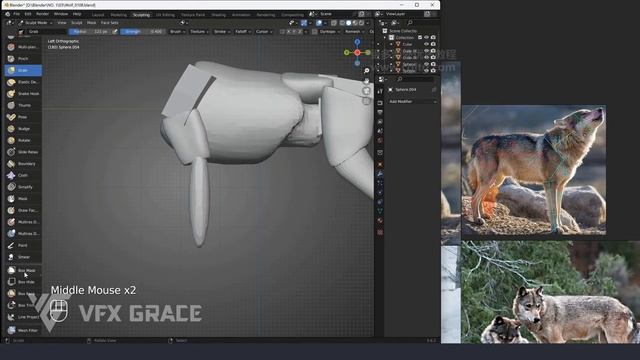Screen dimensions: 640x360
Task: Select the Snake Hook brush
Action: pyautogui.click(x=23, y=93)
